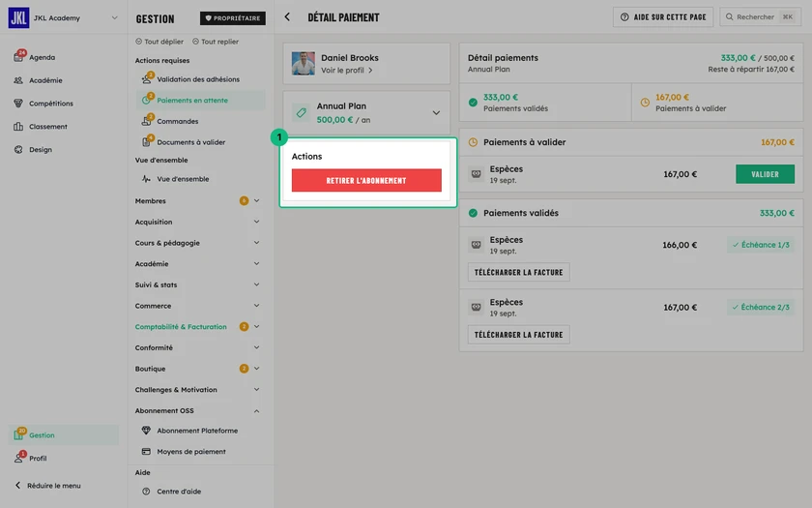This screenshot has width=812, height=508.
Task: Expand the Annual Plan dropdown chevron
Action: [x=436, y=112]
